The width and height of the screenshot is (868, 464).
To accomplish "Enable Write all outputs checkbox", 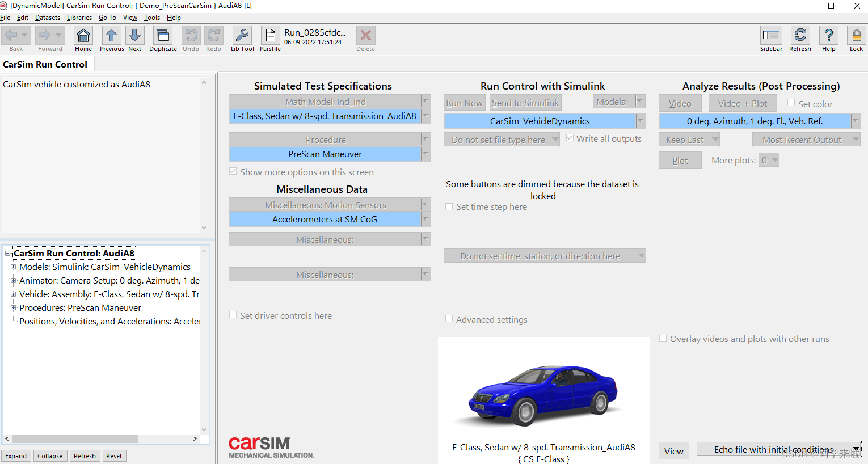I will (570, 138).
